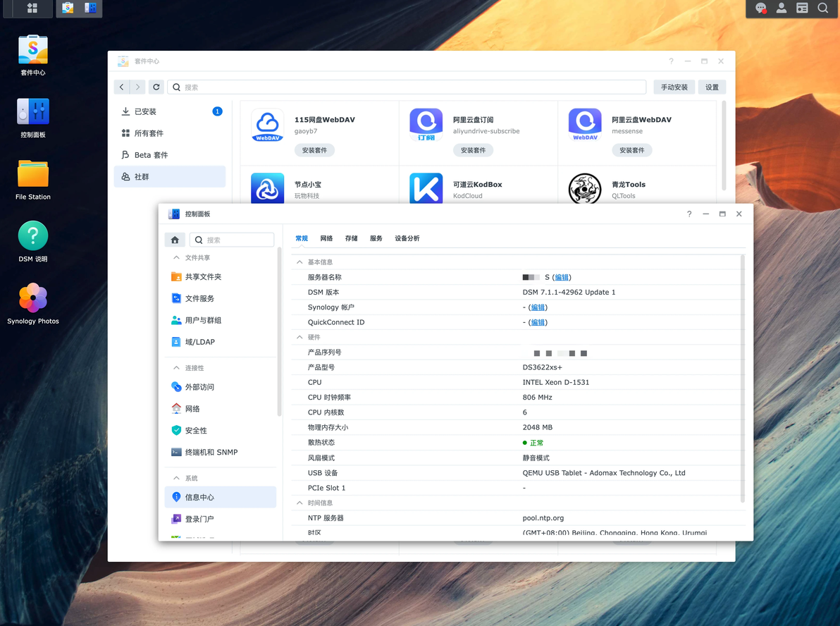840x626 pixels.
Task: Open 共享文件夹 in Control Panel
Action: (x=221, y=276)
